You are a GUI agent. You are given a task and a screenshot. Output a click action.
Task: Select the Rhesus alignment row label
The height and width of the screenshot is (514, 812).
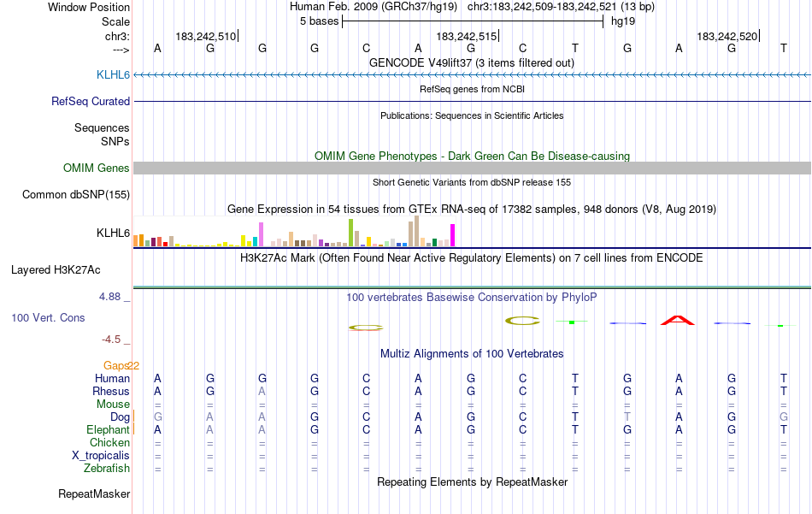tap(111, 391)
